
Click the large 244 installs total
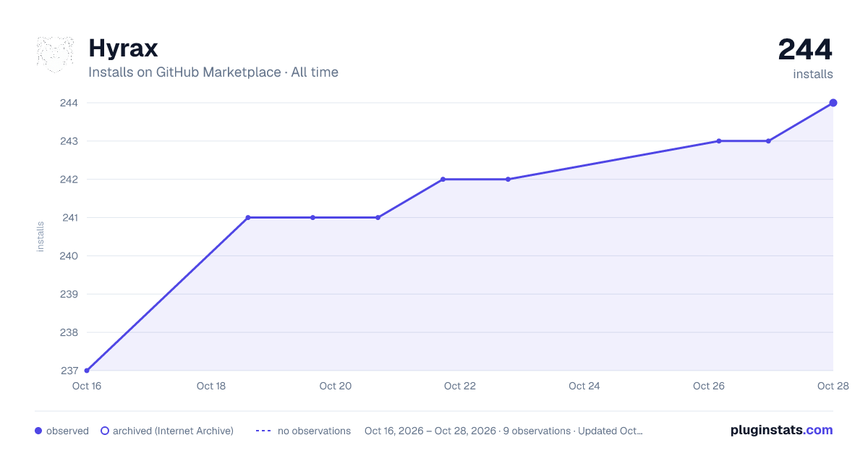[805, 50]
